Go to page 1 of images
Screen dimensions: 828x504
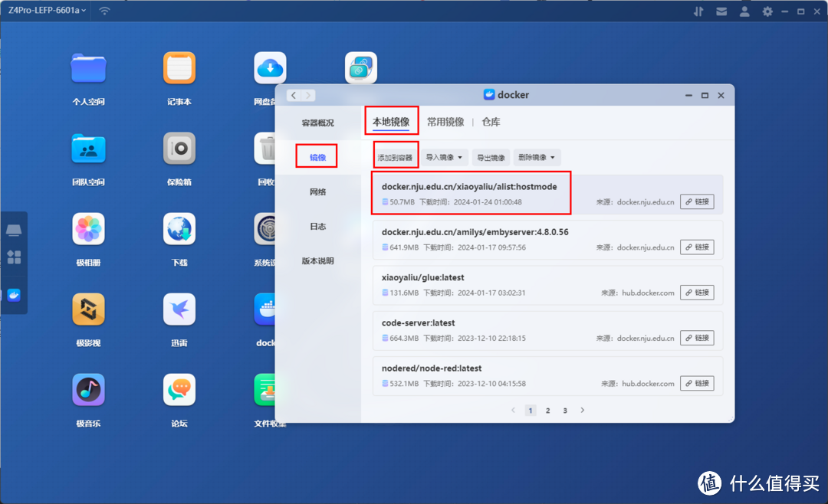pos(531,410)
